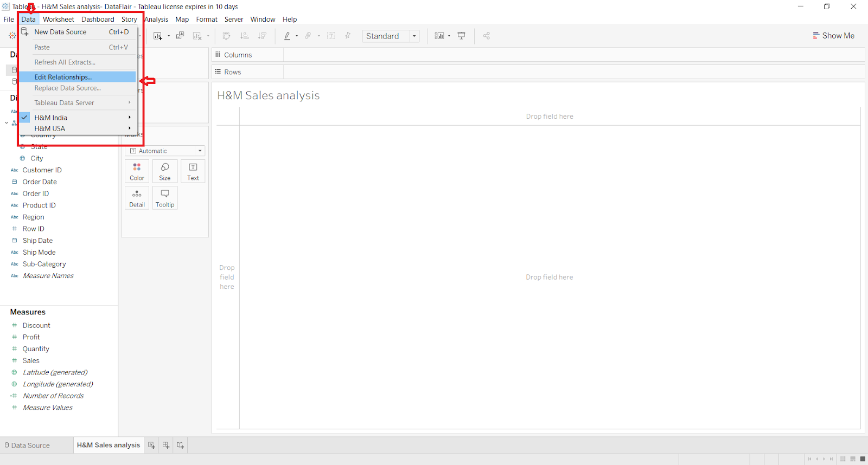Open the Worksheet menu
The width and height of the screenshot is (868, 465).
point(59,19)
